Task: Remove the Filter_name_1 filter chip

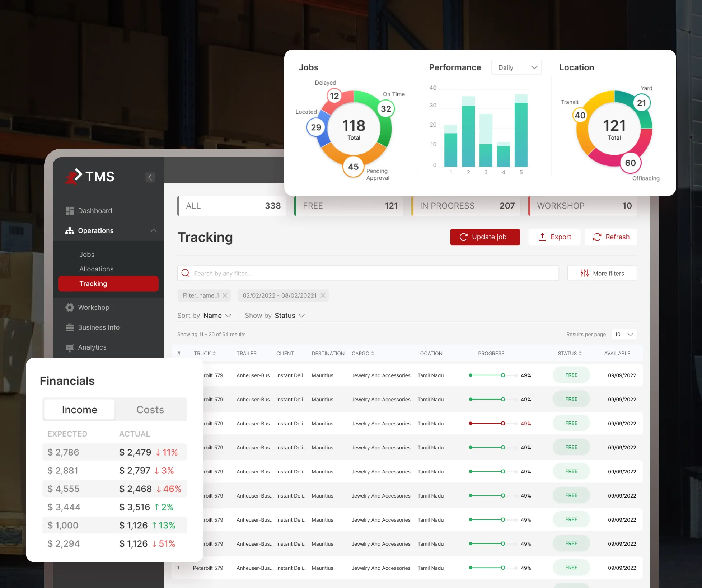Action: (x=225, y=295)
